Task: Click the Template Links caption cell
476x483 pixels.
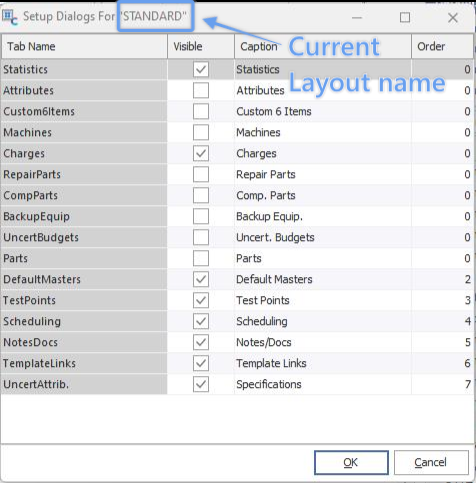Action: tap(323, 363)
